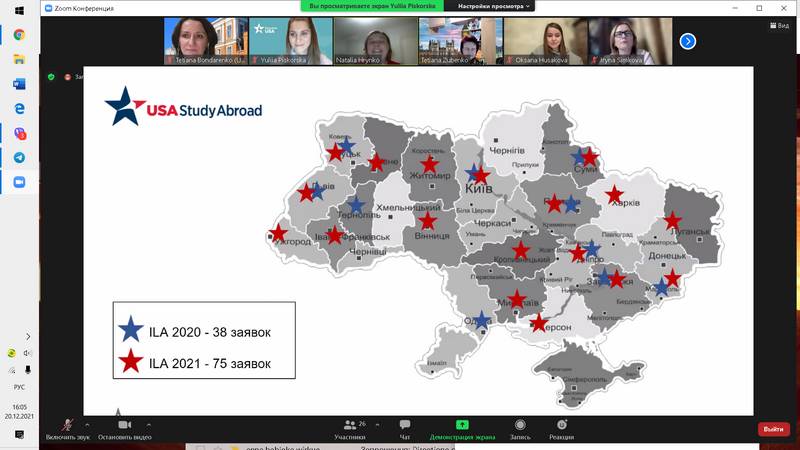This screenshot has height=450, width=800.
Task: Expand video options arrow beside camera
Action: [x=148, y=424]
